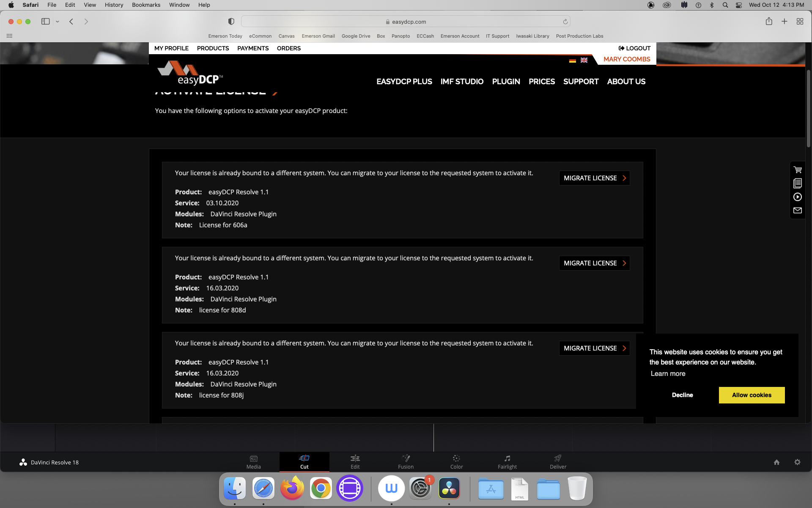812x508 pixels.
Task: Open Spotlight search in menu bar
Action: 725,5
